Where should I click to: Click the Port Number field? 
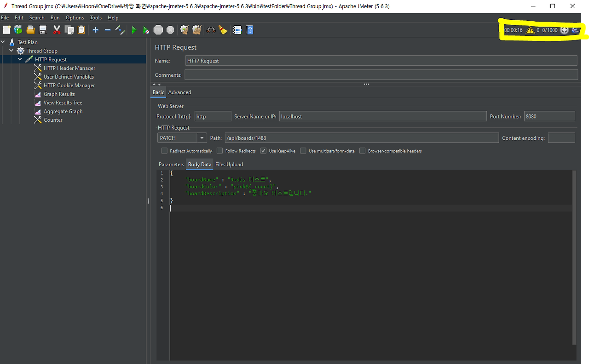click(x=549, y=116)
